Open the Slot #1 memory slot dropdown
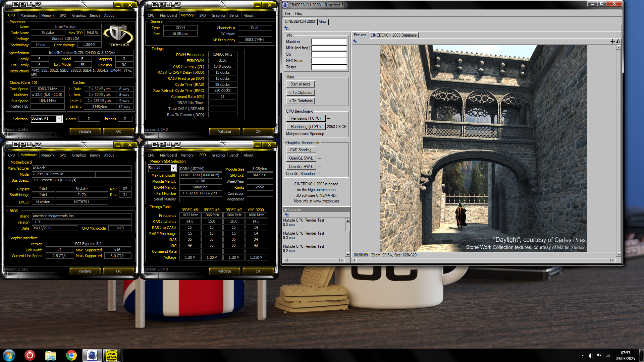 (173, 168)
